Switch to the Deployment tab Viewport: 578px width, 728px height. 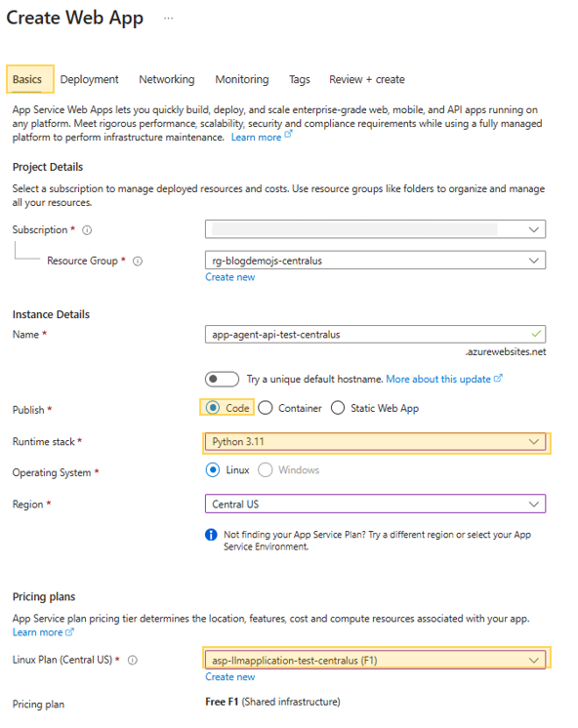(89, 79)
